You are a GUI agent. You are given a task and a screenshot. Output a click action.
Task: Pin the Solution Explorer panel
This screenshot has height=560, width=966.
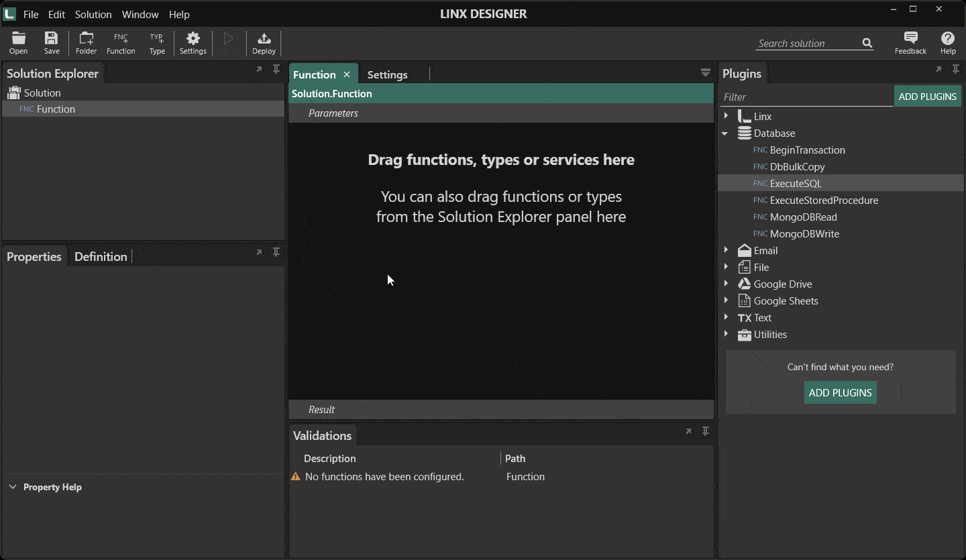276,69
